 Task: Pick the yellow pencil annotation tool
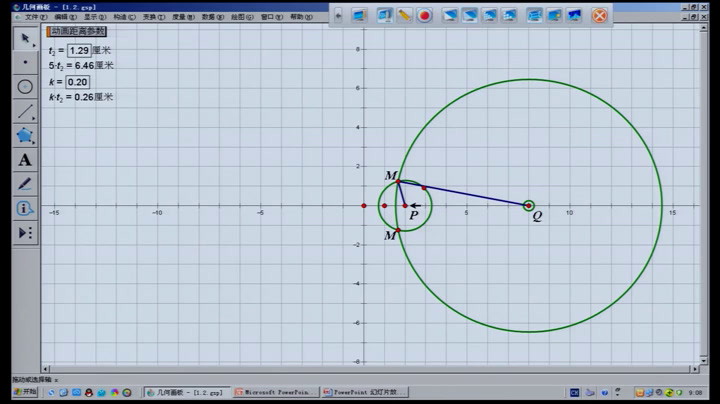[x=404, y=16]
